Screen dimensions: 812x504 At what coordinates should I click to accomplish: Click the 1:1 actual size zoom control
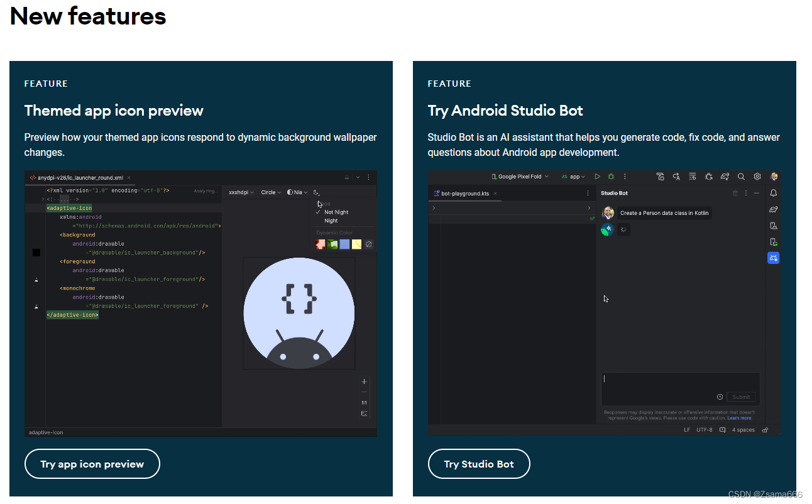[364, 403]
